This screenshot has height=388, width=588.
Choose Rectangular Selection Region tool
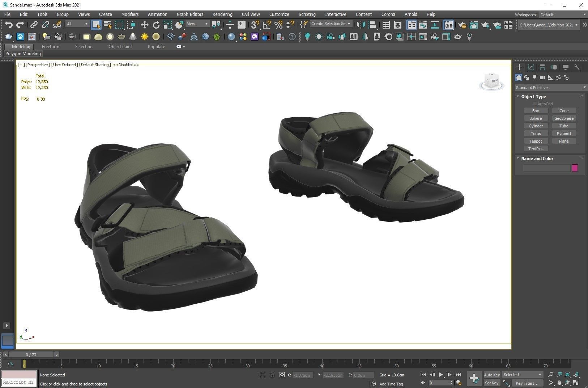tap(119, 25)
